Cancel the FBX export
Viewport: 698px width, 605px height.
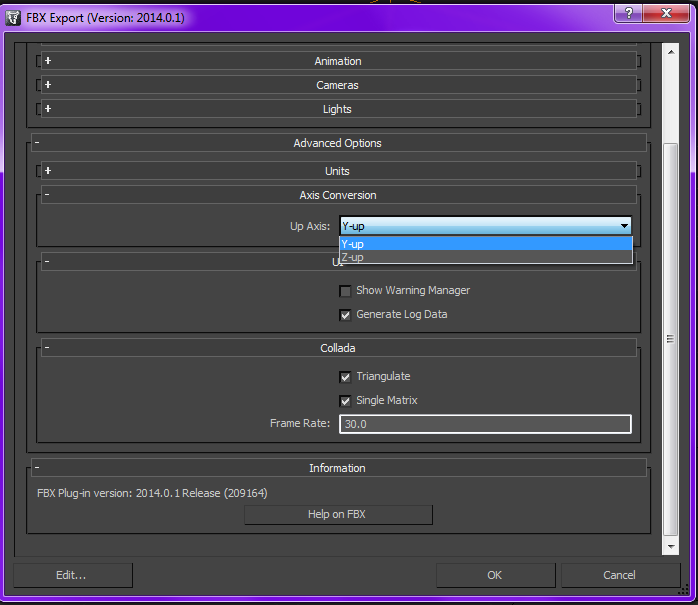tap(620, 575)
